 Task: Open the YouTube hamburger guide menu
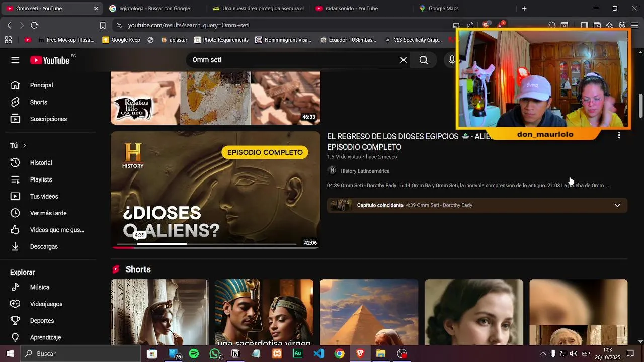pos(15,60)
